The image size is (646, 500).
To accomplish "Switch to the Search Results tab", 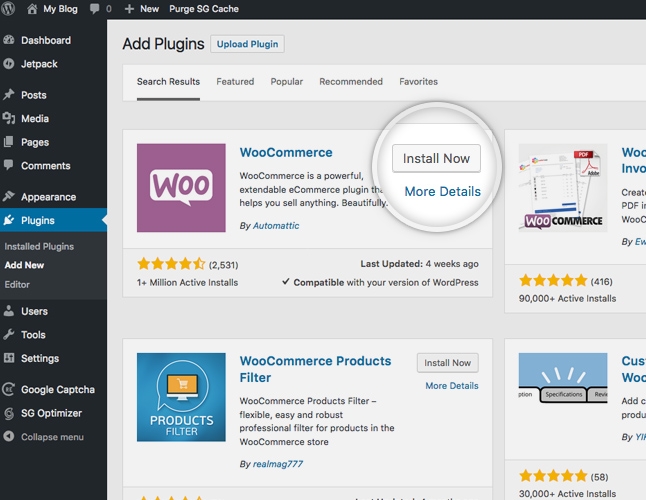I will [x=168, y=82].
